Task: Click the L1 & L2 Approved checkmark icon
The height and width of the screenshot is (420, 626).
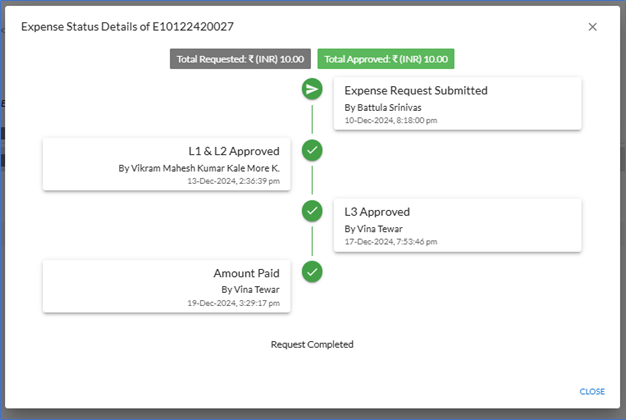Action: [x=312, y=151]
